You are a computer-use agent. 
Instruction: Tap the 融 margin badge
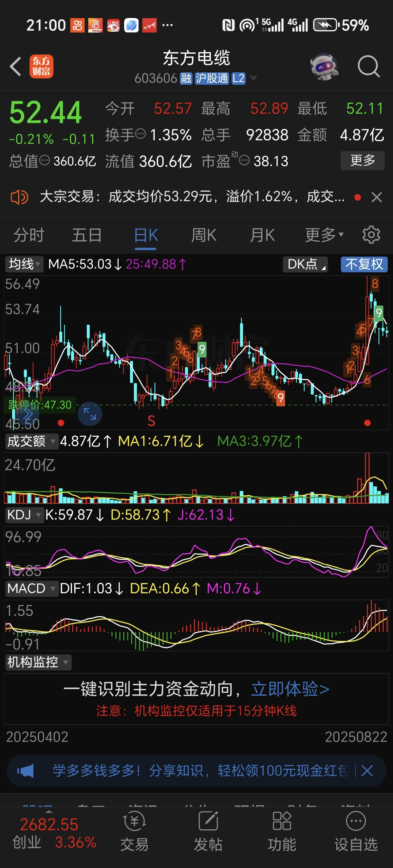(x=186, y=79)
